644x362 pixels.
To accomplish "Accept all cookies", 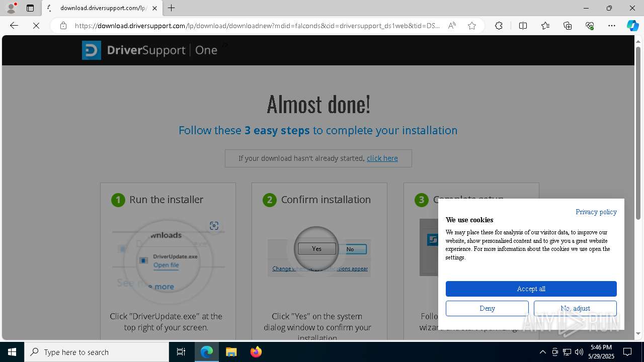I will coord(531,289).
